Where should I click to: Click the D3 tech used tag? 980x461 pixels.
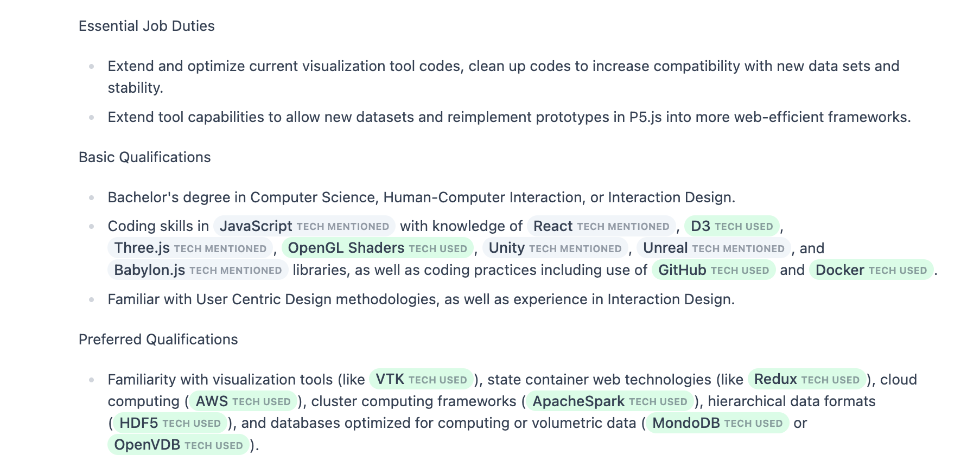point(731,226)
